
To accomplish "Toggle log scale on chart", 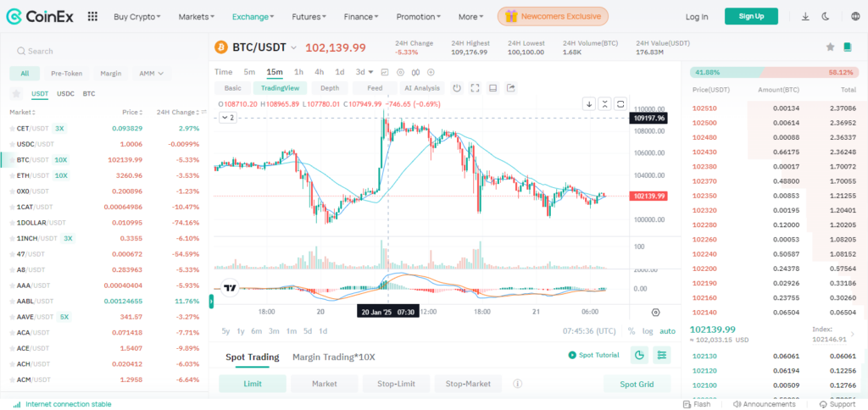I will click(x=647, y=331).
